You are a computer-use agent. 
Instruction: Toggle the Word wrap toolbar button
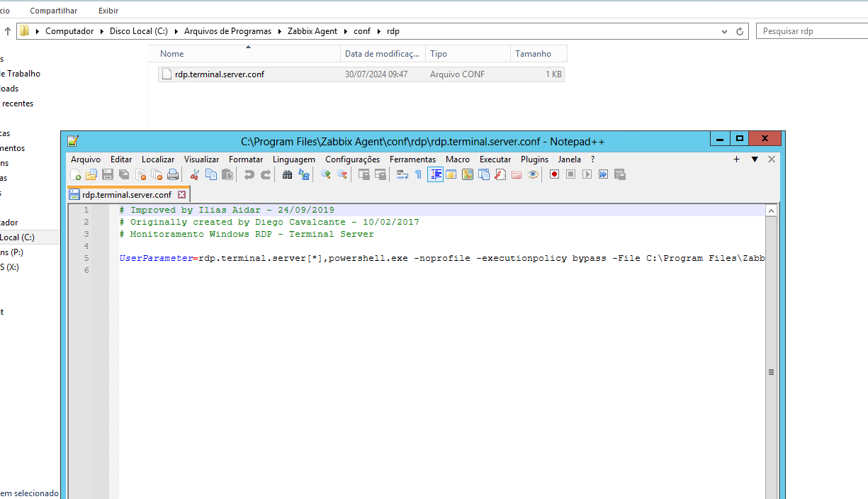pyautogui.click(x=402, y=174)
